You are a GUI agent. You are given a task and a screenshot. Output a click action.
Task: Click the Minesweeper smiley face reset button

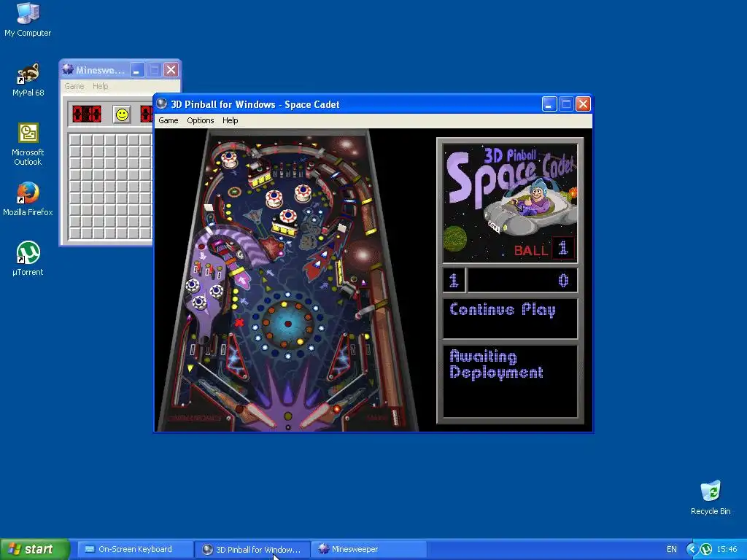(x=122, y=114)
